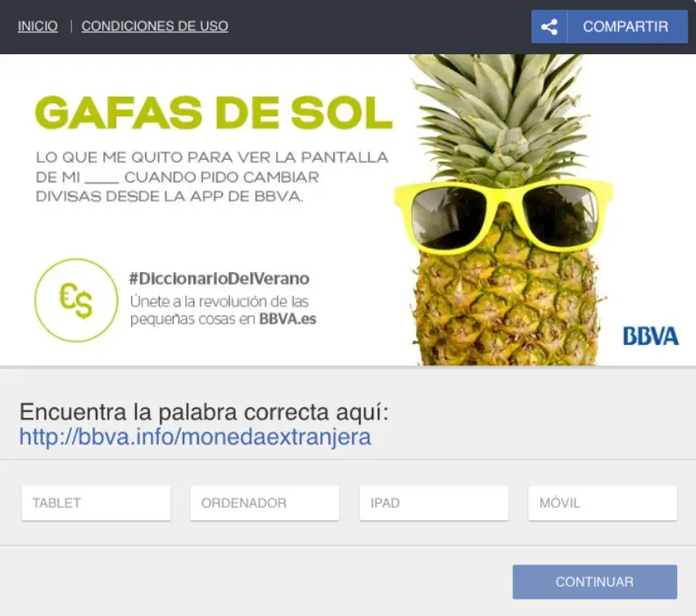Click the CONTINUAR button

(x=594, y=582)
